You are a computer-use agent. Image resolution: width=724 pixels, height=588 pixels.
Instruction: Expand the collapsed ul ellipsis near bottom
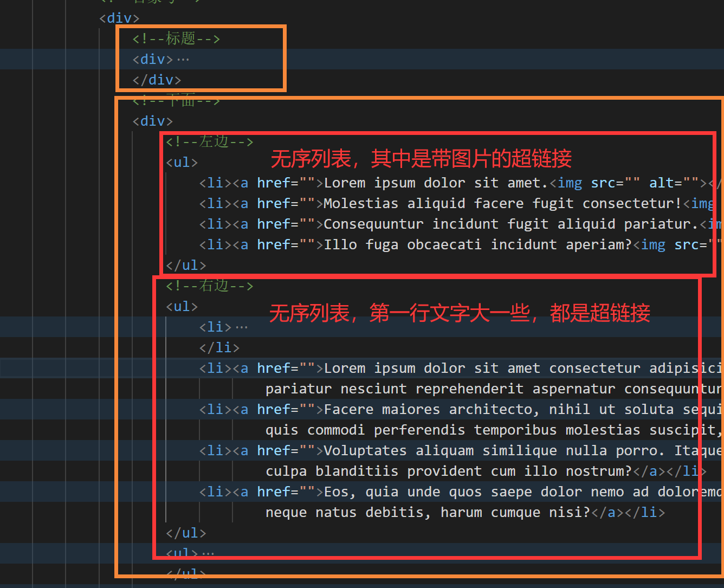(208, 553)
